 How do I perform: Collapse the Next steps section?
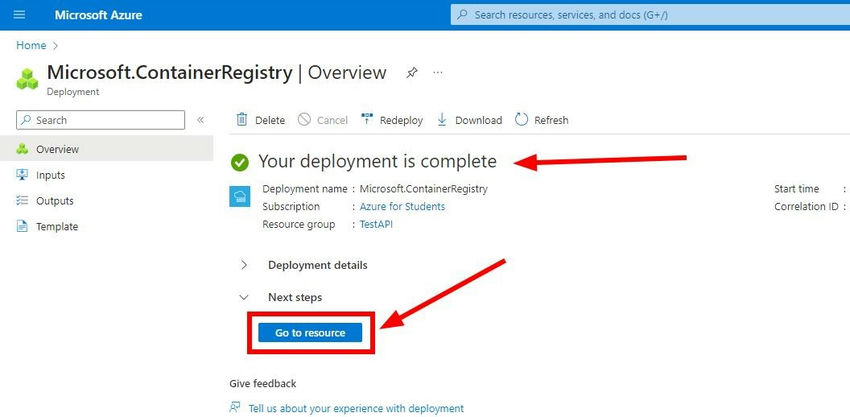[244, 297]
